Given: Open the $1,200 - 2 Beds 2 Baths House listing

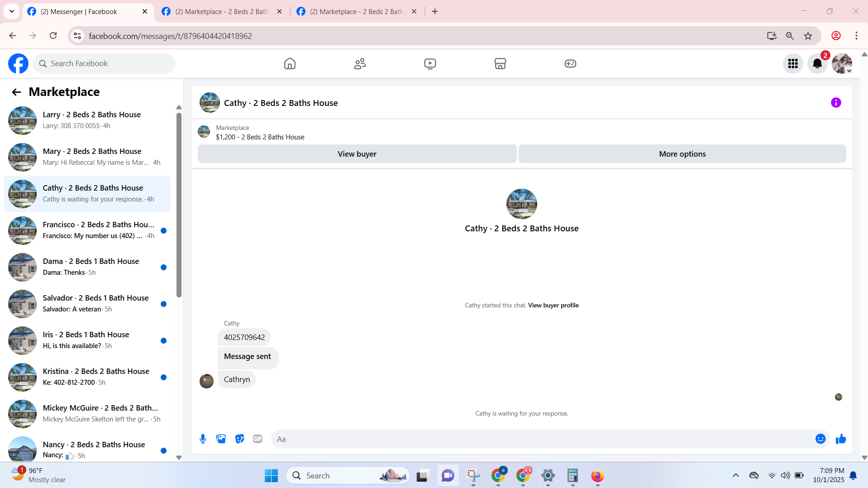Looking at the screenshot, I should [260, 137].
